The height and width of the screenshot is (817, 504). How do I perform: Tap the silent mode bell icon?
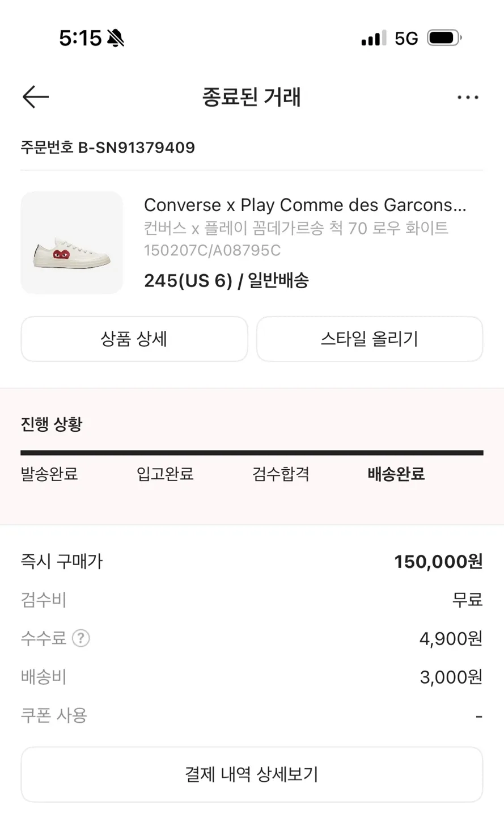pos(116,39)
